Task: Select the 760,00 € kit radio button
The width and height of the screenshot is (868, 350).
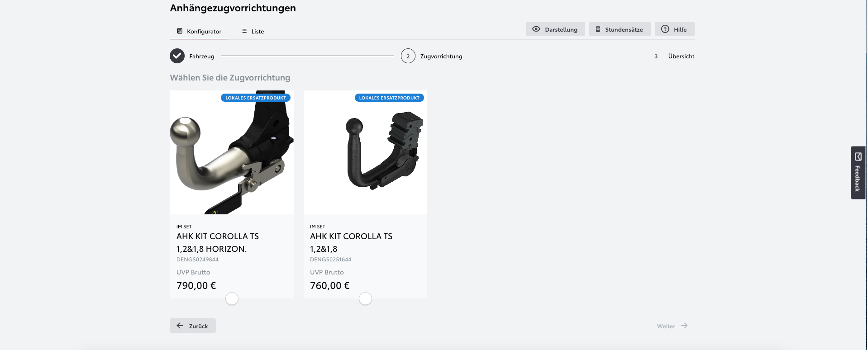Action: pos(365,298)
